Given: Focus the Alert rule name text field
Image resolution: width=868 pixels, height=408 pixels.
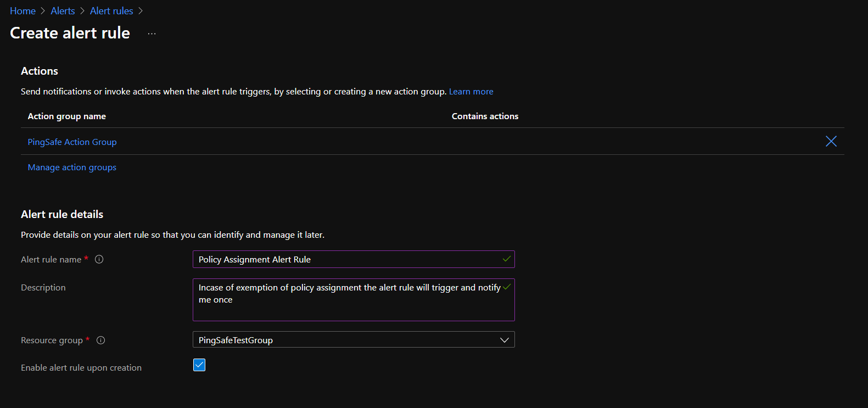Looking at the screenshot, I should tap(346, 259).
